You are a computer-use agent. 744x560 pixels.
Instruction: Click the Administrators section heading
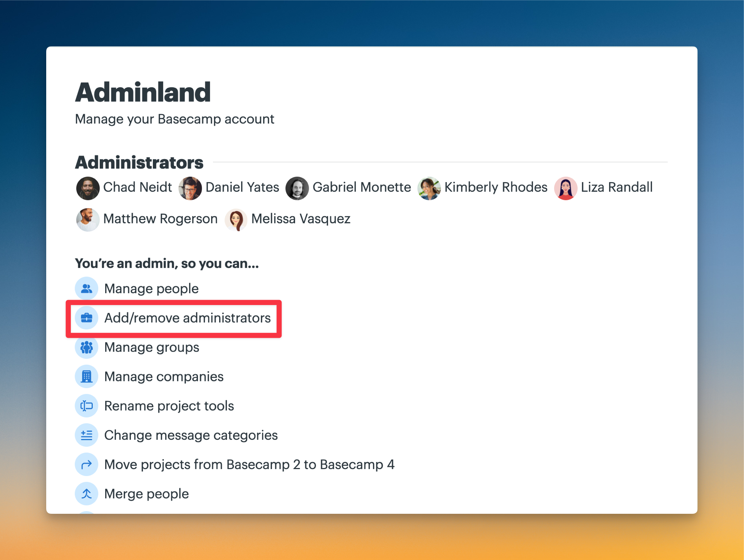coord(139,163)
